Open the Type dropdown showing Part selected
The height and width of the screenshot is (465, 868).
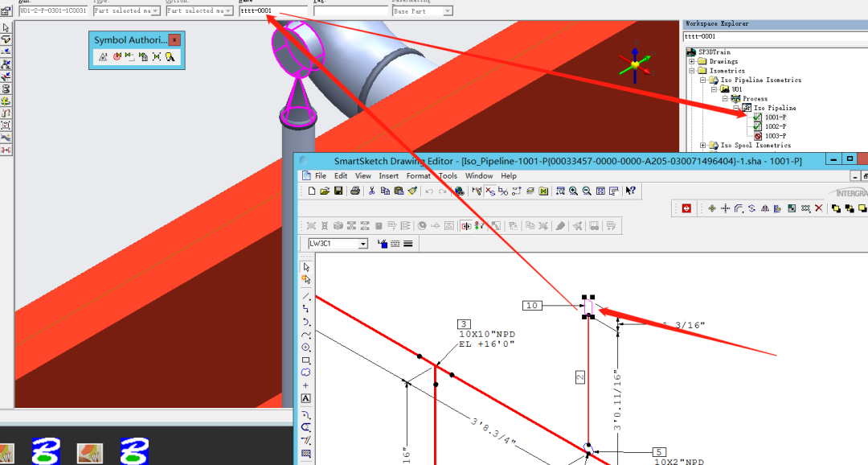[156, 11]
